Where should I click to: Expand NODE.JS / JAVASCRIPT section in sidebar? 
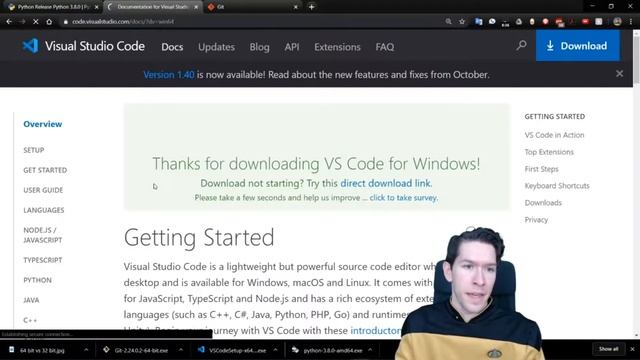coord(42,235)
